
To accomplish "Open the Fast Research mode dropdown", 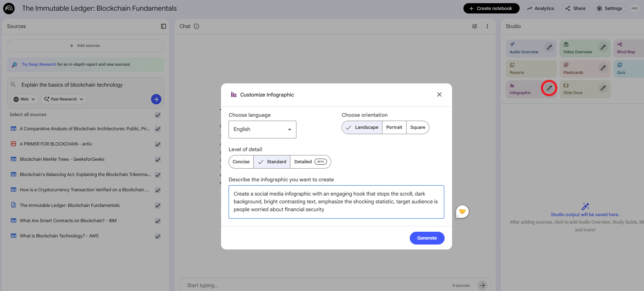I will point(64,99).
